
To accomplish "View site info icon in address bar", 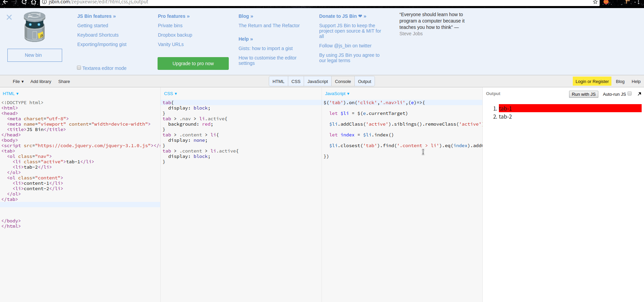I will pos(44,2).
